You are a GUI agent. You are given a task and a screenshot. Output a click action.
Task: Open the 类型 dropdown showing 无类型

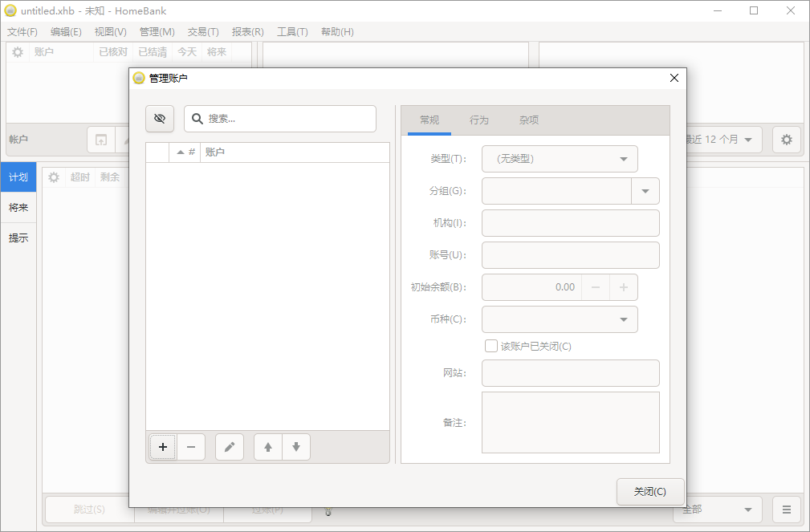click(x=559, y=159)
